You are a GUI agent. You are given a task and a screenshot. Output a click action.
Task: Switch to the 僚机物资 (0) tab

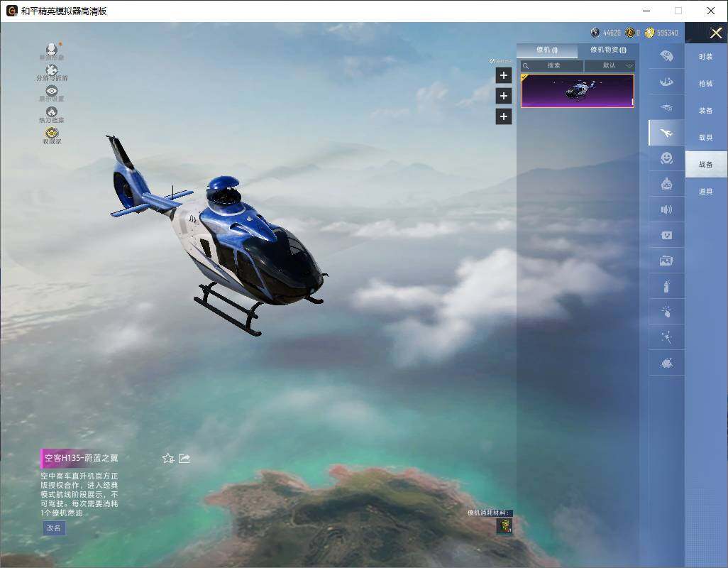coord(608,50)
